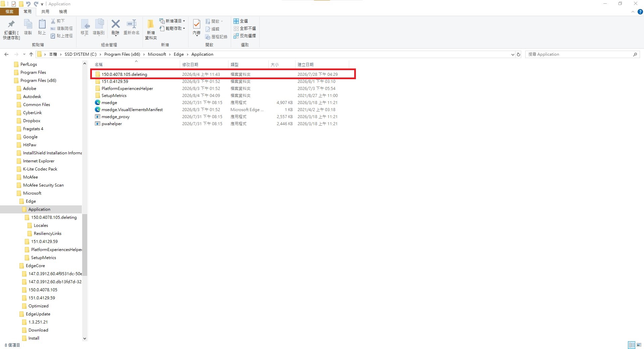
Task: Switch to the 常用 (Home) ribbon tab
Action: tap(28, 12)
